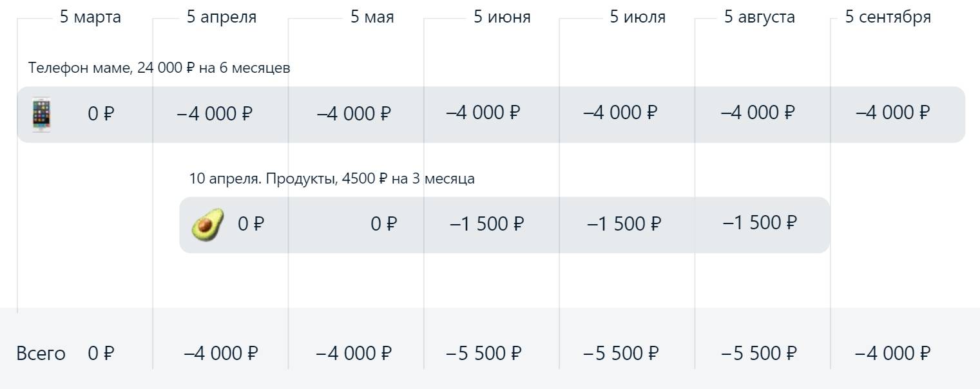Viewport: 980px width, 389px height.
Task: Click the Всего total label
Action: tap(41, 354)
